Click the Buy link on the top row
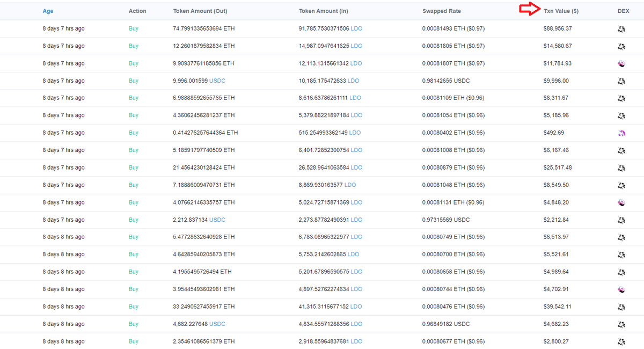This screenshot has width=644, height=349. click(x=133, y=28)
